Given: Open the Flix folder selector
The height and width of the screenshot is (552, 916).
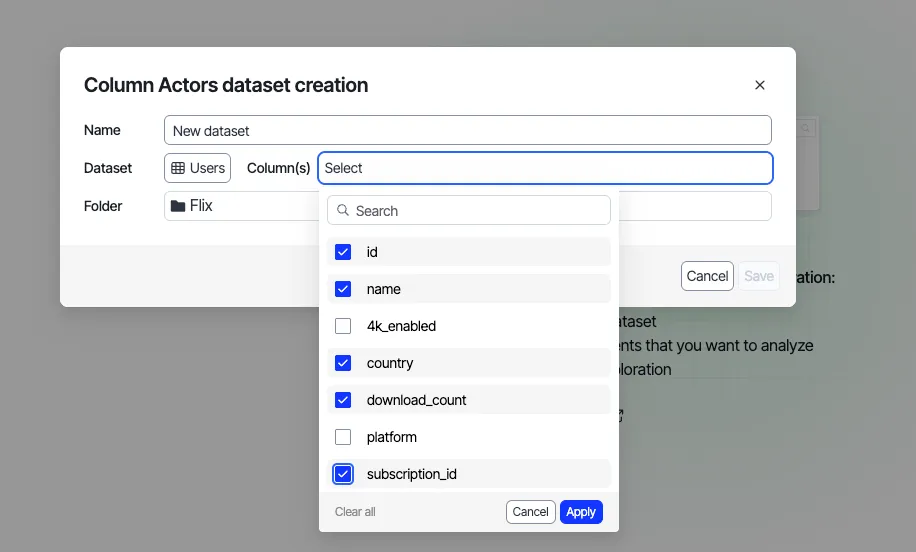Looking at the screenshot, I should (x=241, y=206).
